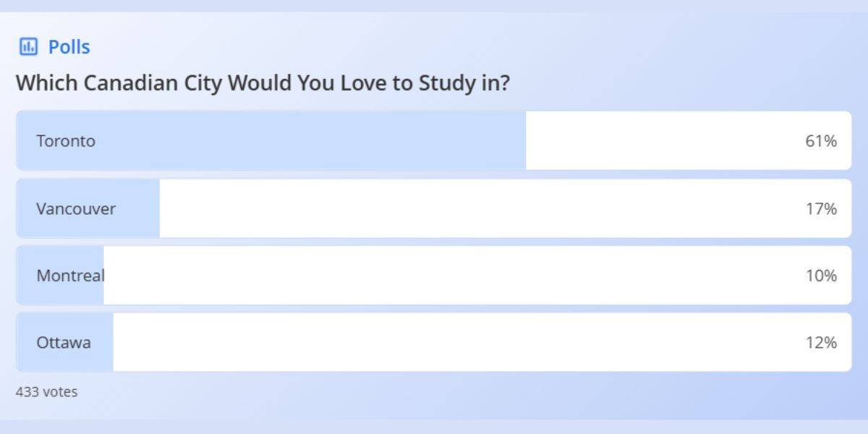This screenshot has height=434, width=868.
Task: Expand the Ottawa option row
Action: click(434, 342)
